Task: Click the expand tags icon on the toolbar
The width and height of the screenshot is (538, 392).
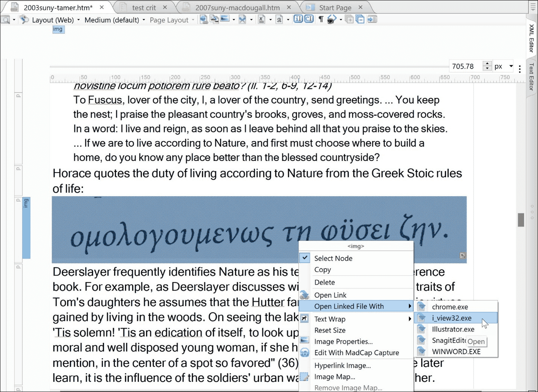Action: [349, 19]
